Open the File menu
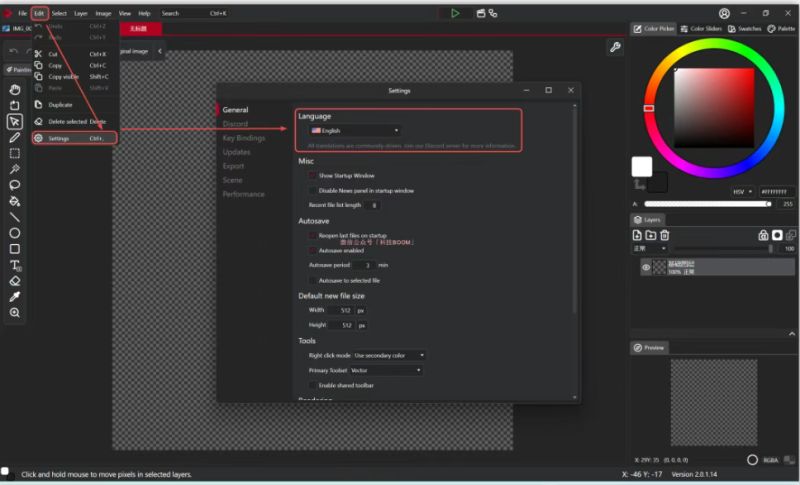The height and width of the screenshot is (485, 800). [22, 13]
